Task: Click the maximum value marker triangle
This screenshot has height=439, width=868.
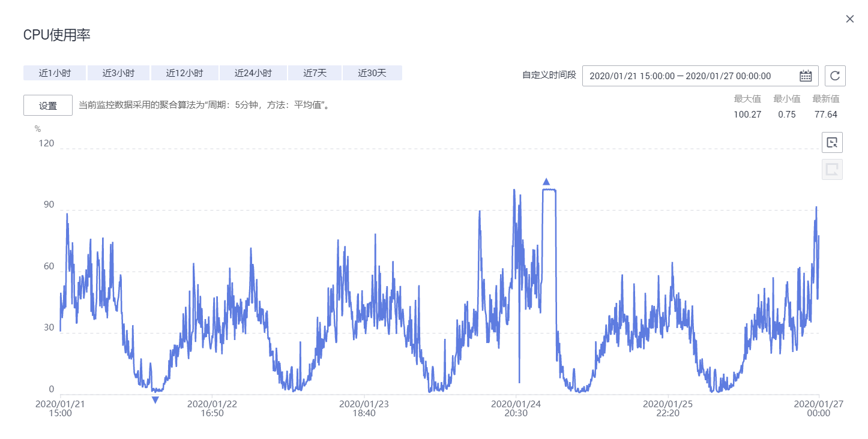Action: pos(546,182)
